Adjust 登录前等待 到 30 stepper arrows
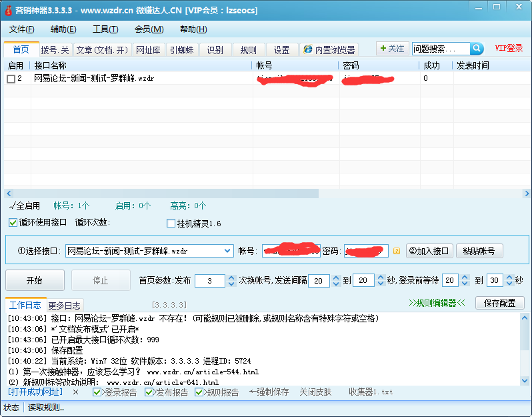 coord(509,280)
